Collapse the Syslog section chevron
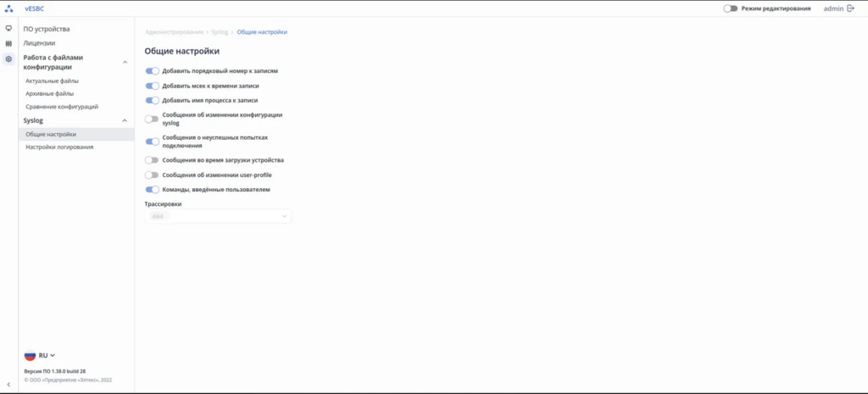Viewport: 868px width, 394px height. [x=125, y=120]
